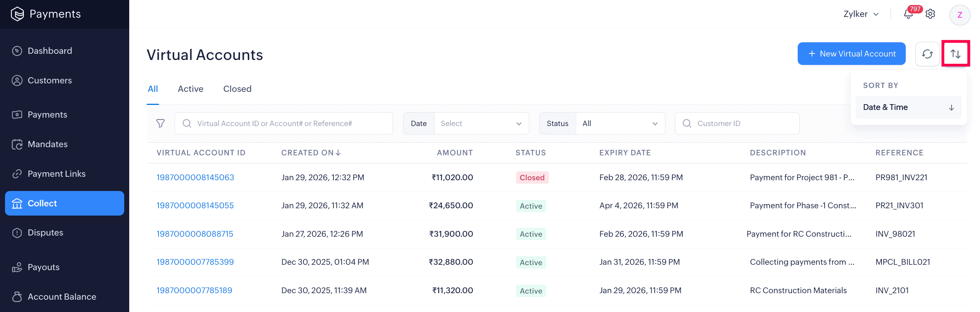Click the notifications bell icon

908,14
